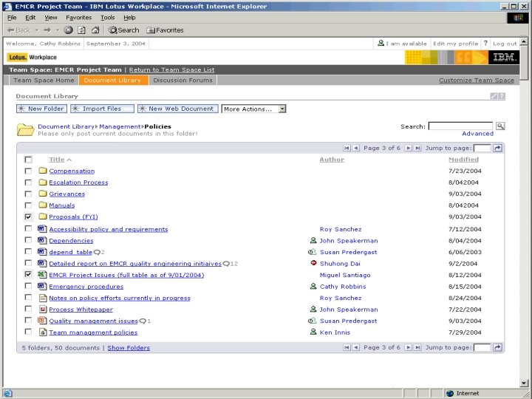
Task: Sort by the Modified column header
Action: (463, 160)
